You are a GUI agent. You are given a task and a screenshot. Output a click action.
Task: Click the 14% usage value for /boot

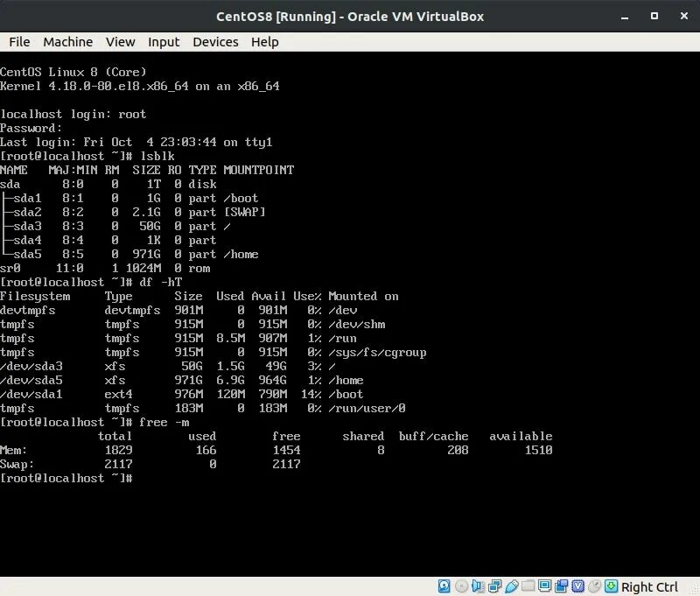coord(311,394)
